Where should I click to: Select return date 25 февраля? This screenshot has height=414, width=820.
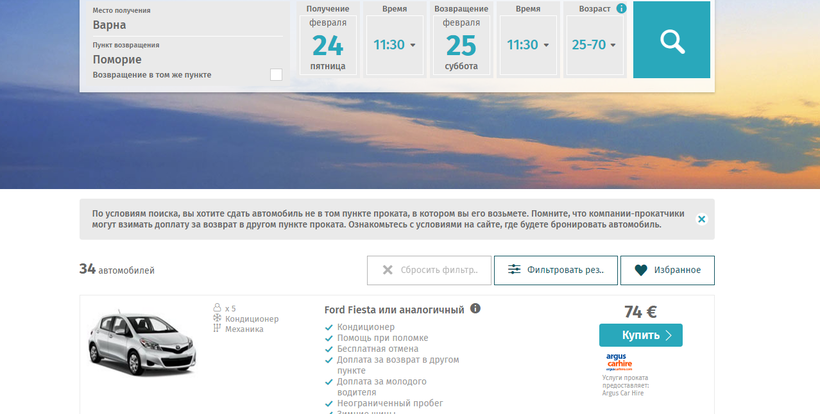point(461,46)
